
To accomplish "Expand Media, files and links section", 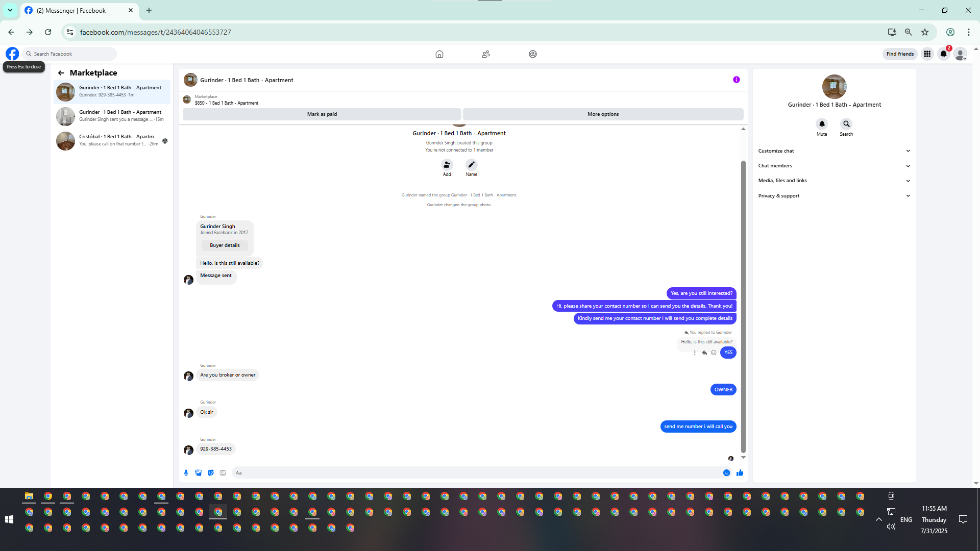I will pyautogui.click(x=834, y=181).
